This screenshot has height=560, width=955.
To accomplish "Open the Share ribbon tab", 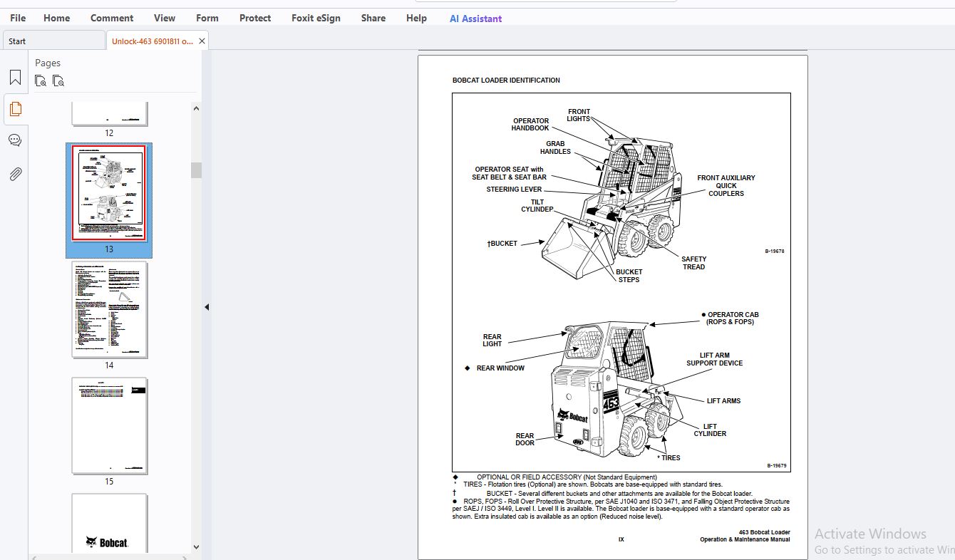I will coord(373,18).
